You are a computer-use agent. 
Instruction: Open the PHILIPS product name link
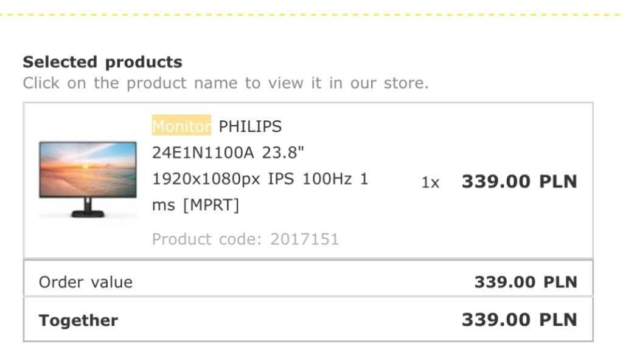(250, 126)
